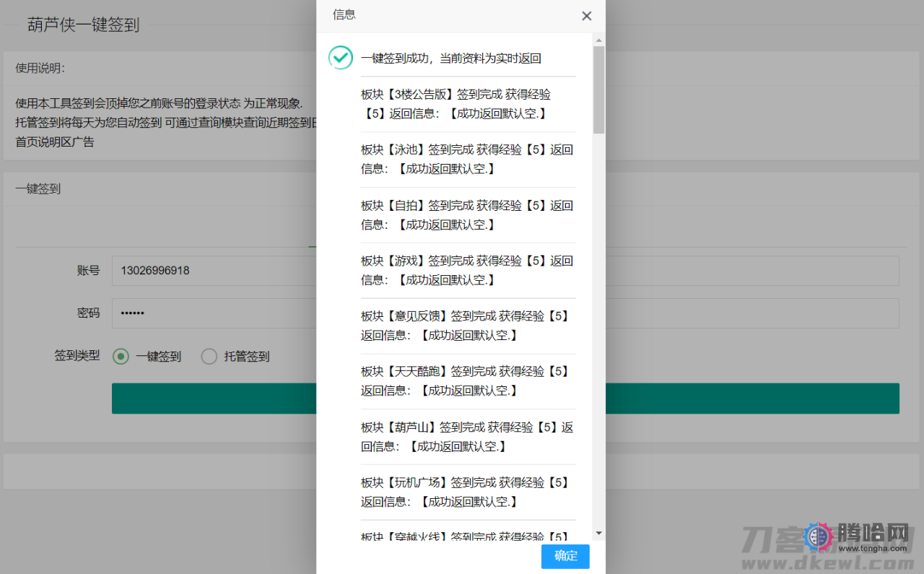
Task: Click the 葫芦侠一键签到 page heading
Action: tap(84, 25)
